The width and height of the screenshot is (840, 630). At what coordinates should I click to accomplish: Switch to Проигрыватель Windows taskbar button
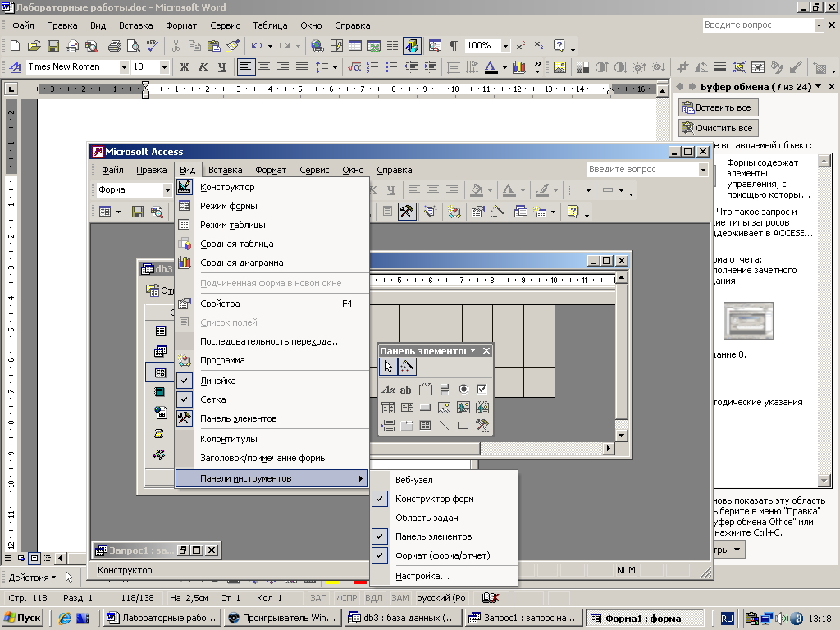click(x=282, y=618)
